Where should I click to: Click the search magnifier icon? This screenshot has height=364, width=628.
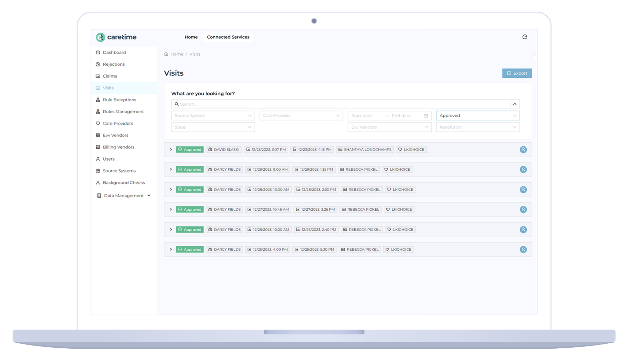[x=177, y=104]
